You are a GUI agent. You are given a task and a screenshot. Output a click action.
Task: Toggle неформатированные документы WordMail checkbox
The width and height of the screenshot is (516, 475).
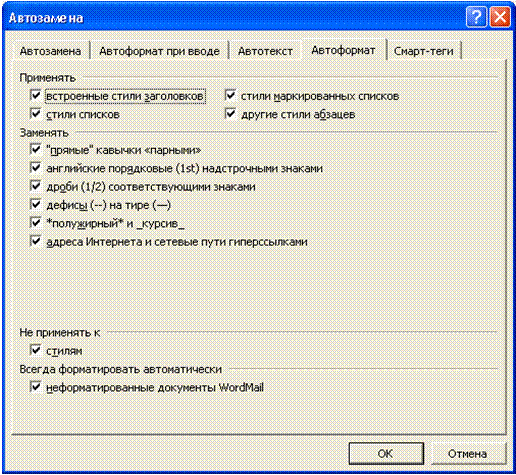tap(36, 387)
